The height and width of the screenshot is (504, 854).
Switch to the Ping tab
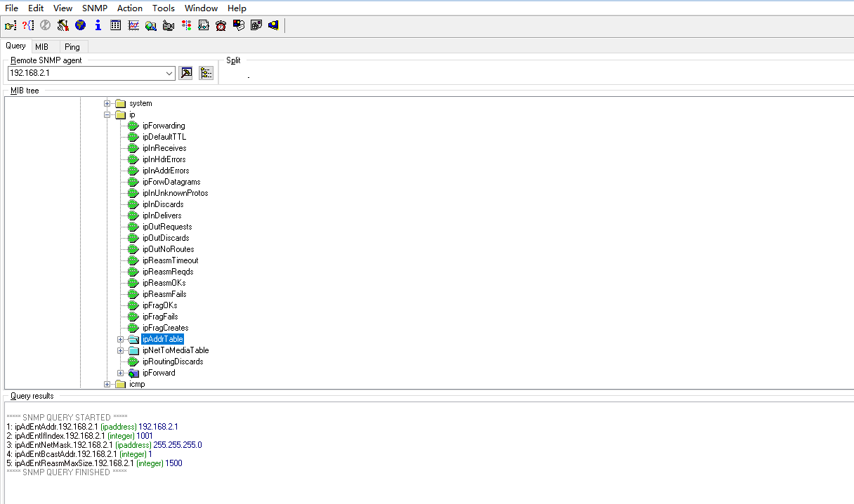72,47
